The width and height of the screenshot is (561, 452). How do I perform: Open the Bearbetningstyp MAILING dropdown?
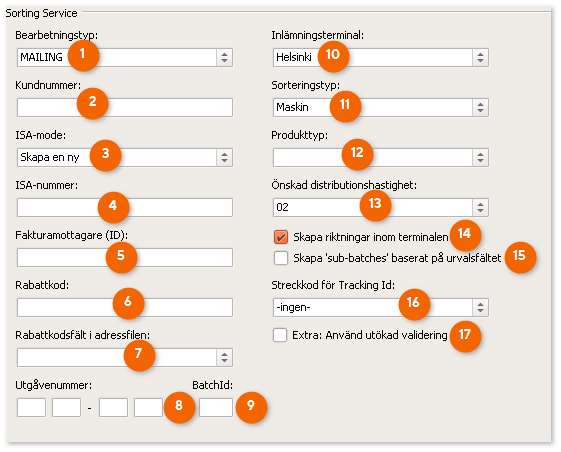125,57
